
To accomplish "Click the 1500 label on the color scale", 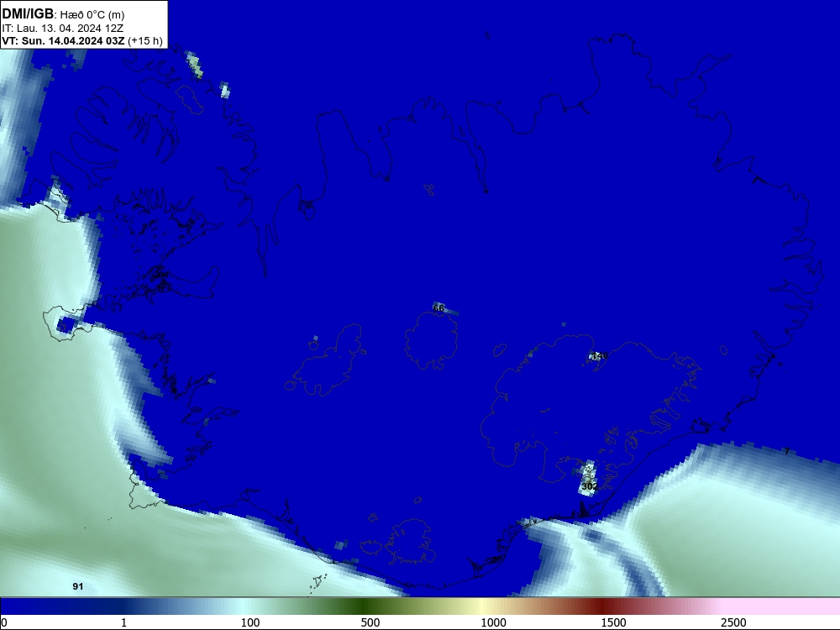I will (613, 622).
